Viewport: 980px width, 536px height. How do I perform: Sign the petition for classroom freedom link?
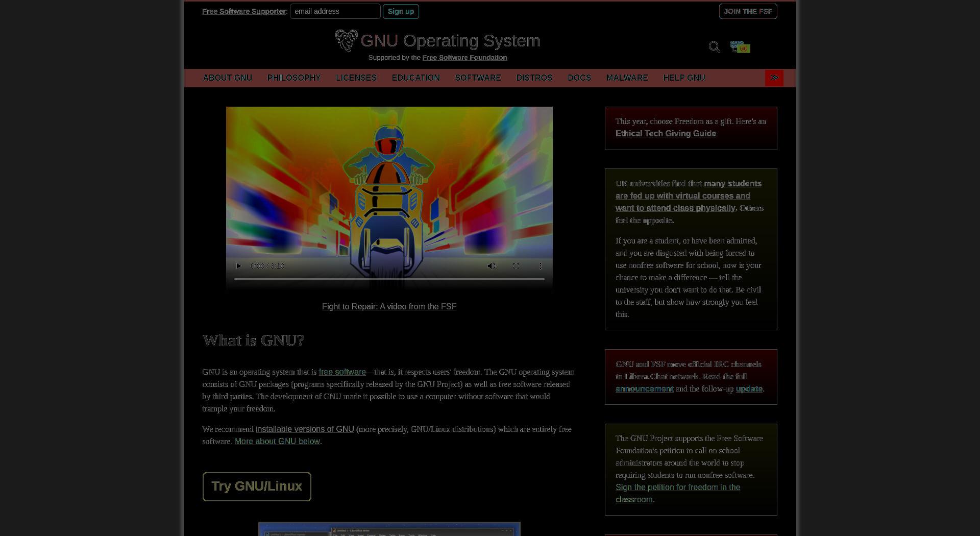(678, 493)
